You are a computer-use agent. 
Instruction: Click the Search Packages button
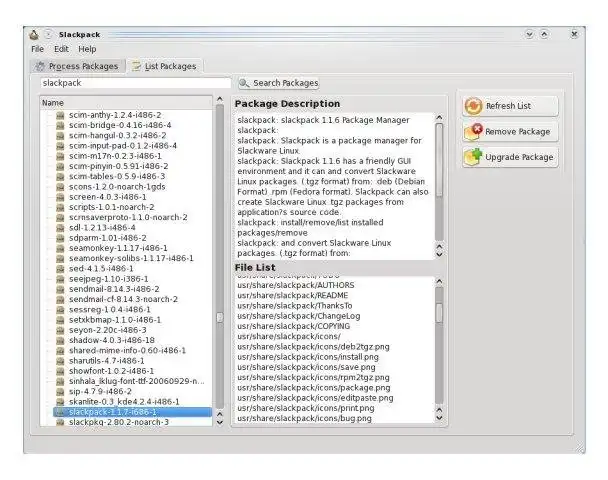tap(278, 83)
